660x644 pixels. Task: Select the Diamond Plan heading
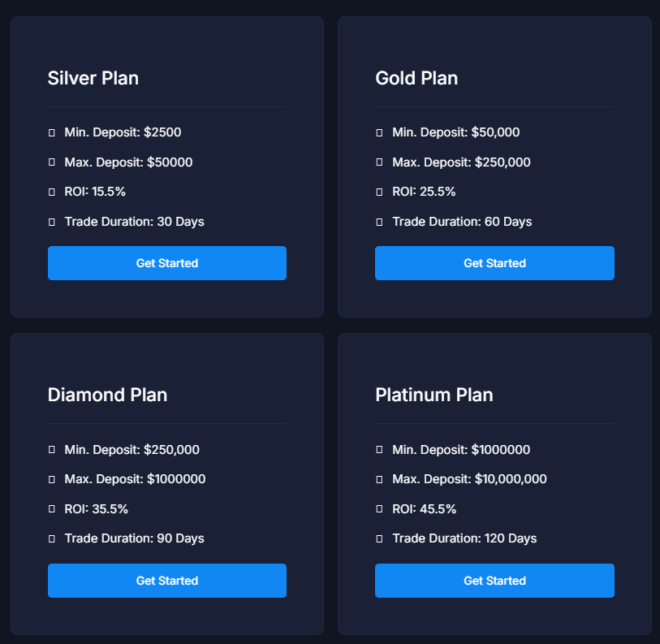click(x=107, y=395)
